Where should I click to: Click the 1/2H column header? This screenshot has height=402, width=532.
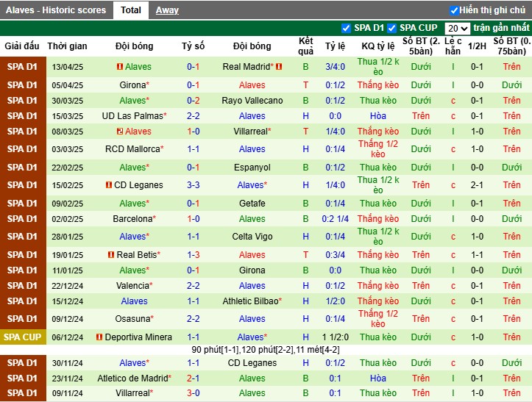pyautogui.click(x=477, y=46)
